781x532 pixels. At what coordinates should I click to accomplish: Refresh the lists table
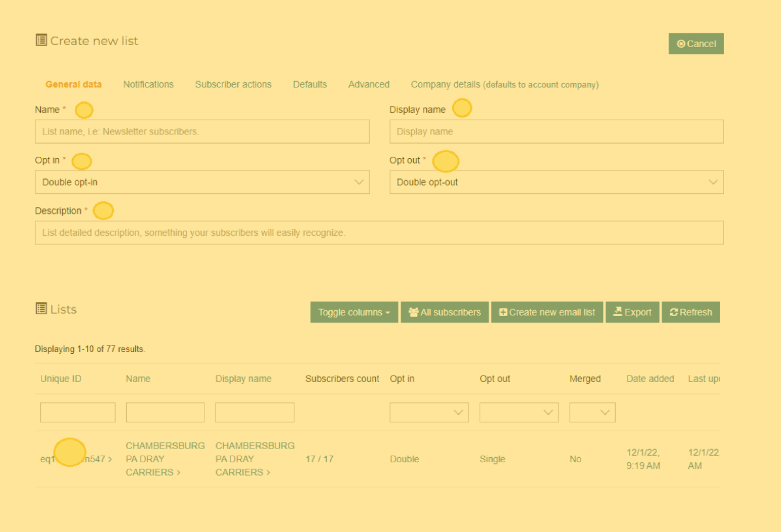(691, 312)
